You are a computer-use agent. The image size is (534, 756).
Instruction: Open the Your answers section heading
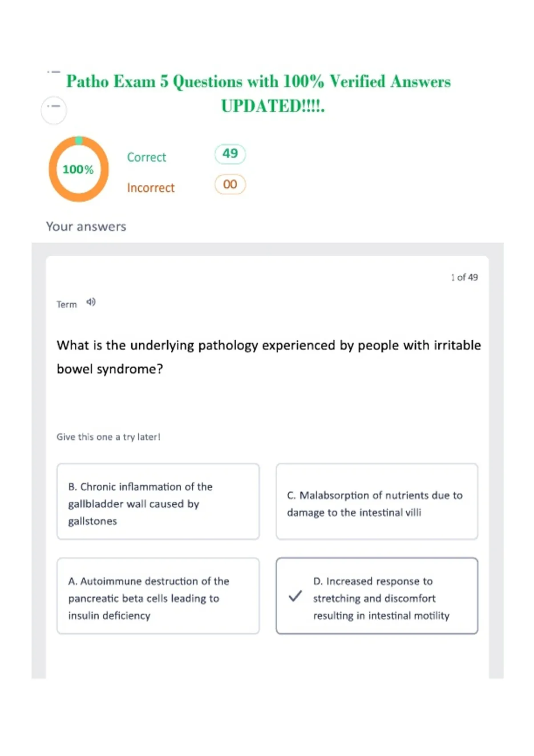tap(86, 226)
